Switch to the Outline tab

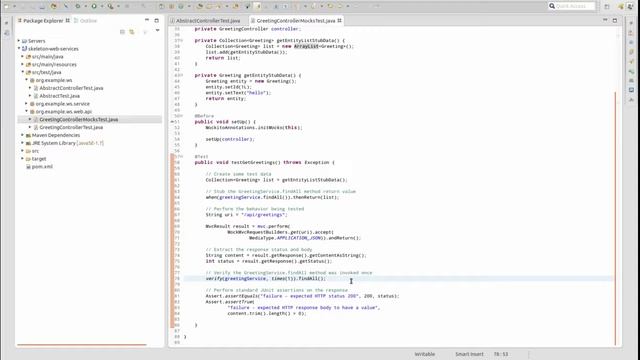(85, 20)
